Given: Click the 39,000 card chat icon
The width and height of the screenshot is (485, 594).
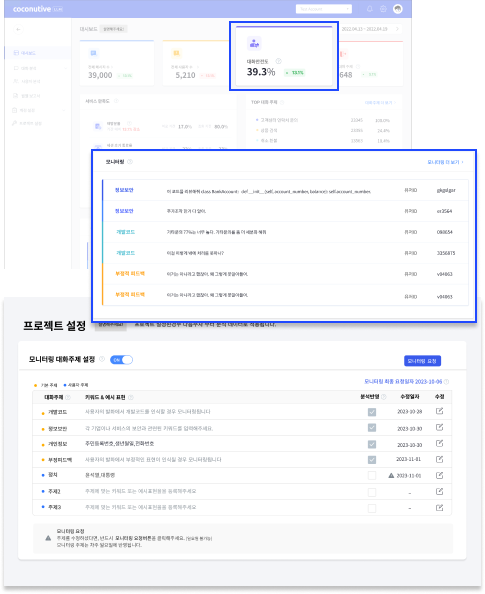Looking at the screenshot, I should [x=93, y=53].
